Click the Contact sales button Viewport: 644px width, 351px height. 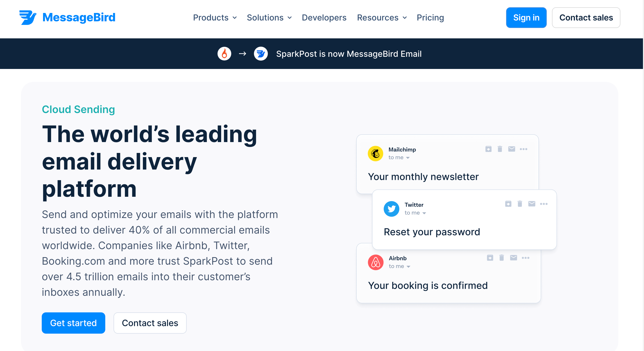pyautogui.click(x=586, y=18)
